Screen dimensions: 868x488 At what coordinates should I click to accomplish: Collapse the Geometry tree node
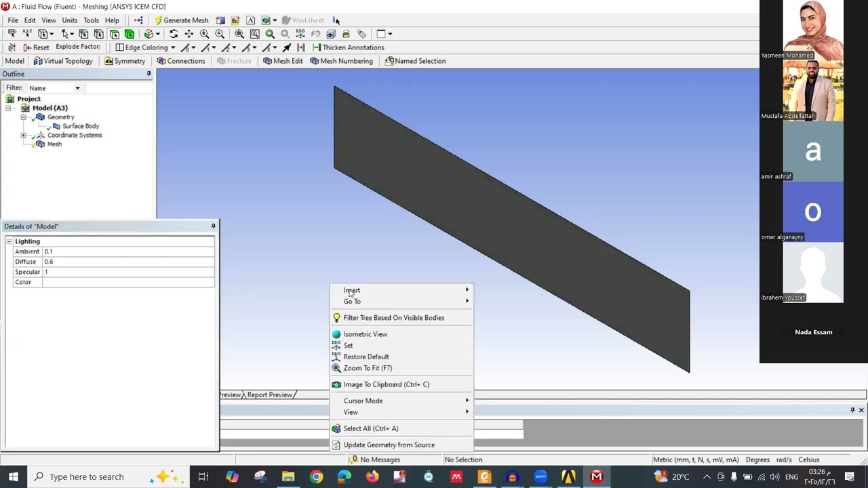(x=24, y=117)
